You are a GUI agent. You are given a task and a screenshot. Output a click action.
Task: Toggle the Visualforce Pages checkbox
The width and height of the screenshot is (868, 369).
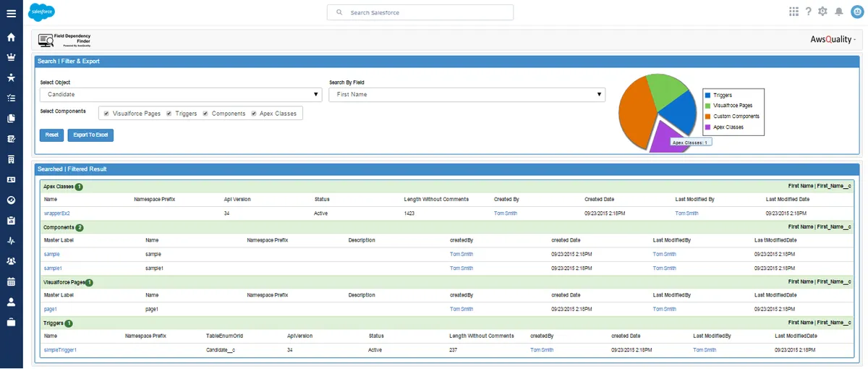coord(106,114)
